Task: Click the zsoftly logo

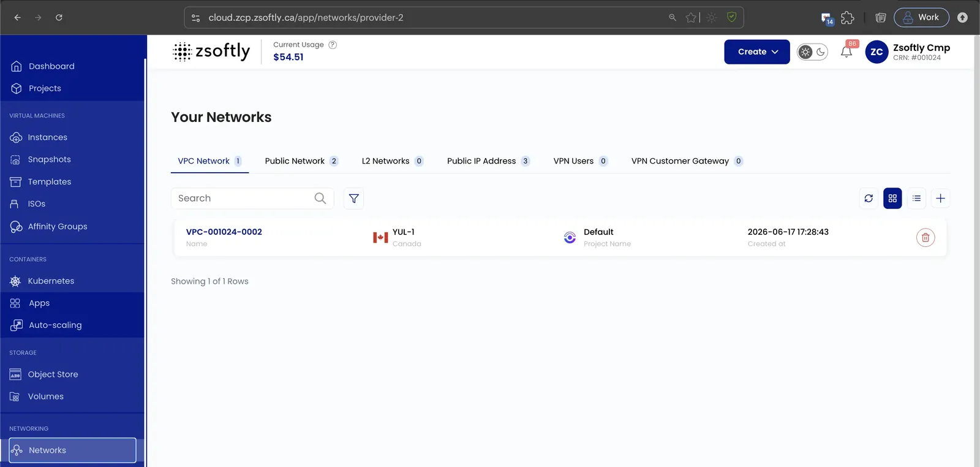Action: (x=212, y=51)
